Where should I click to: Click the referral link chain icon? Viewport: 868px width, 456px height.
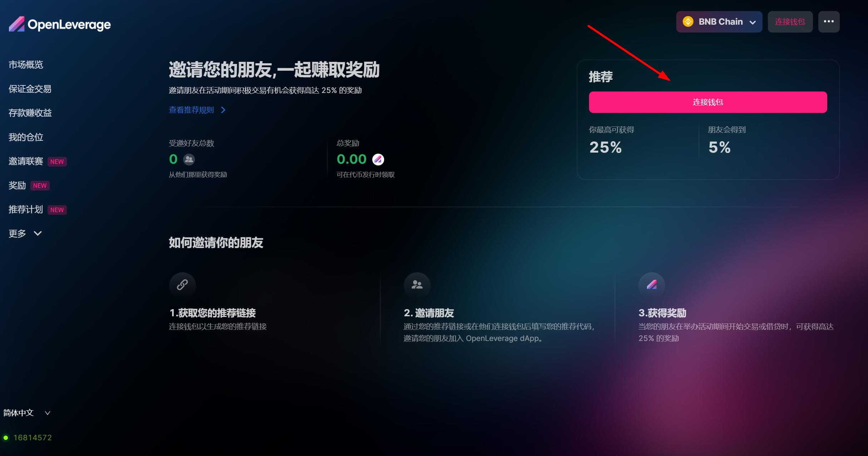[x=182, y=285]
